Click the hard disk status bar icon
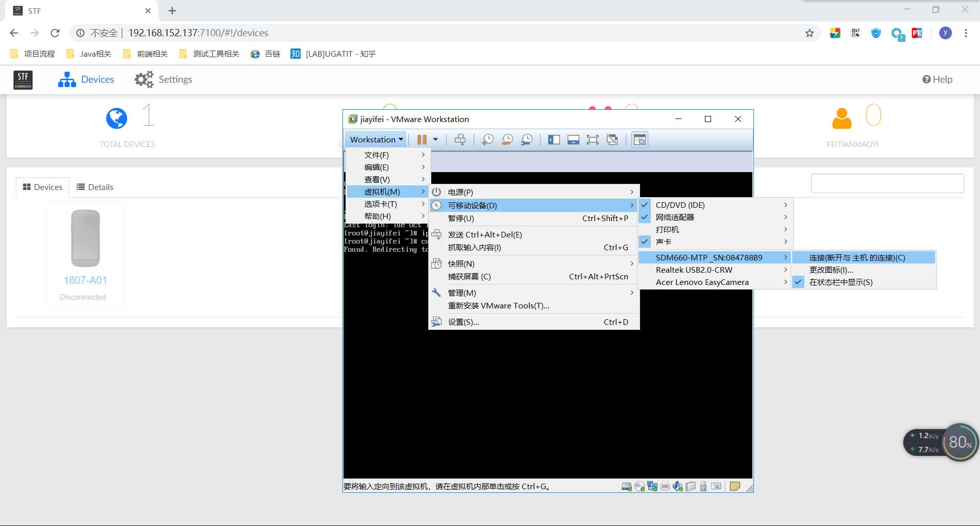 point(627,486)
